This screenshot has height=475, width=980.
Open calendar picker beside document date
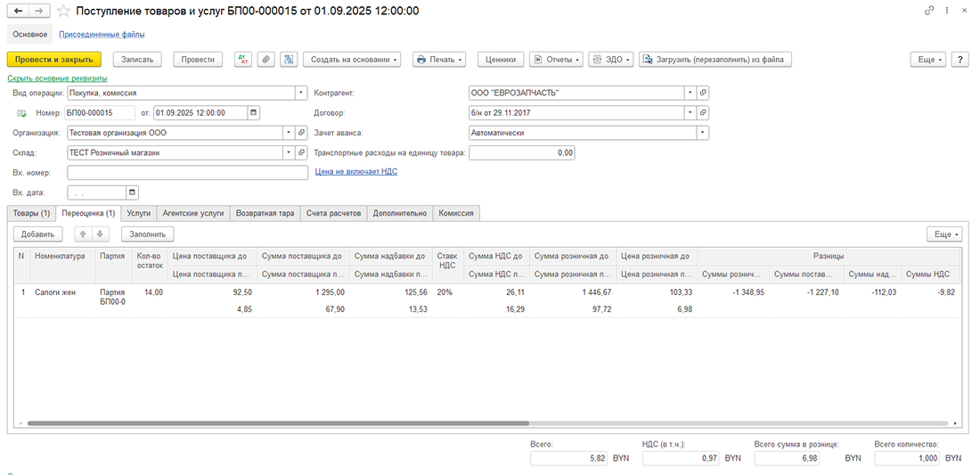pos(254,113)
